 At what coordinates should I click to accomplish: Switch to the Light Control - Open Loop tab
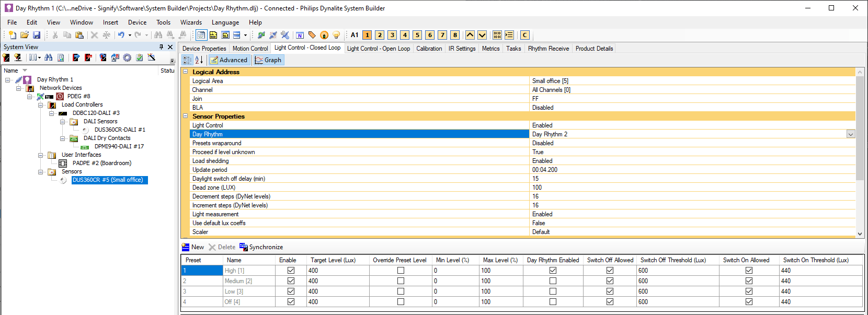click(x=379, y=49)
